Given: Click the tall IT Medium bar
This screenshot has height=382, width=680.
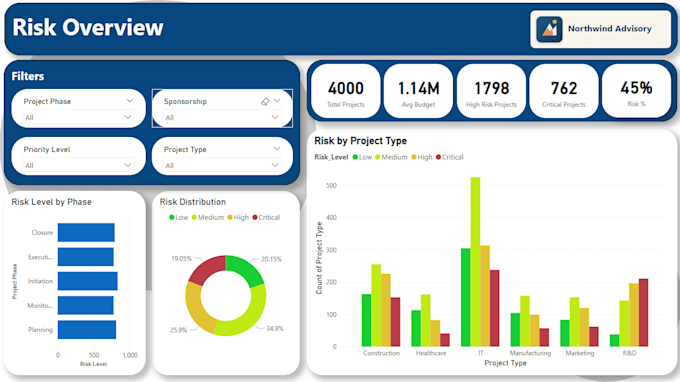Looking at the screenshot, I should [x=475, y=262].
